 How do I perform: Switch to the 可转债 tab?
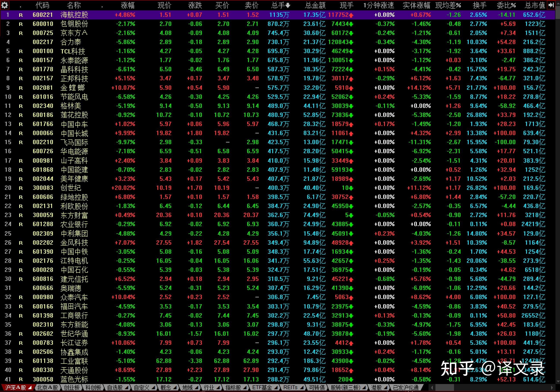point(317,387)
